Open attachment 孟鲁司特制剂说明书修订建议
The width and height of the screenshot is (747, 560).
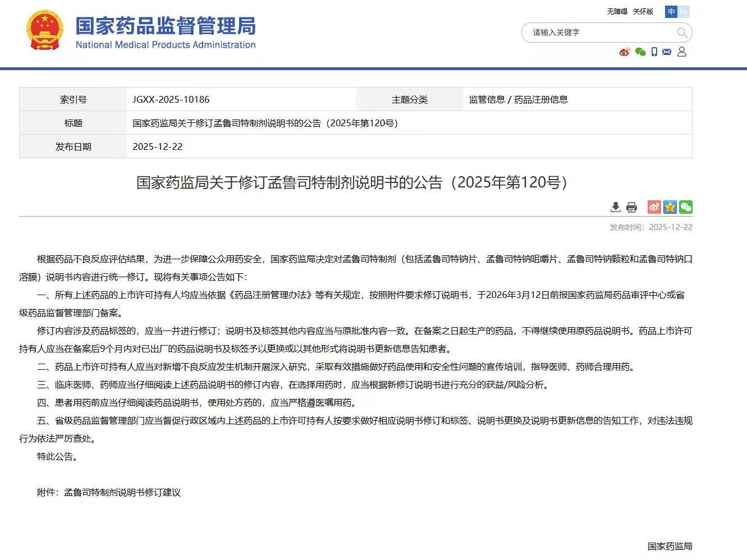[122, 493]
